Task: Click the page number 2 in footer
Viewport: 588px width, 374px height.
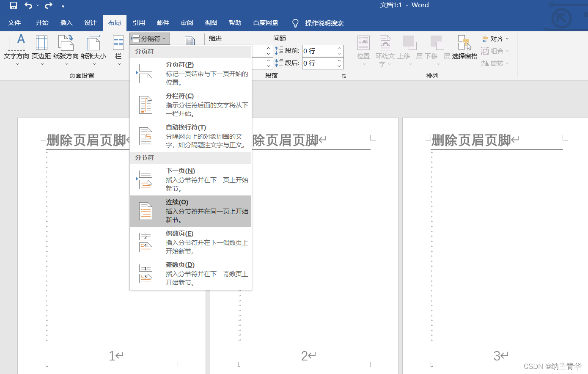Action: [305, 356]
